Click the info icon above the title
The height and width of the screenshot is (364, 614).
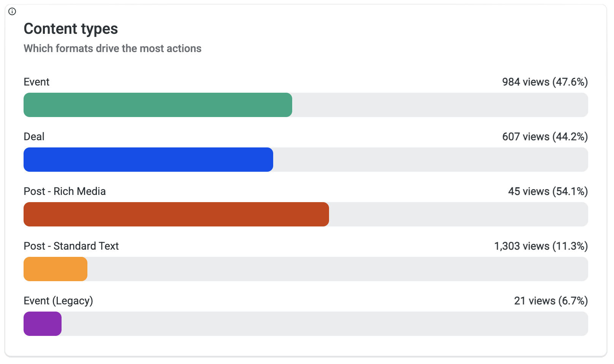(12, 11)
